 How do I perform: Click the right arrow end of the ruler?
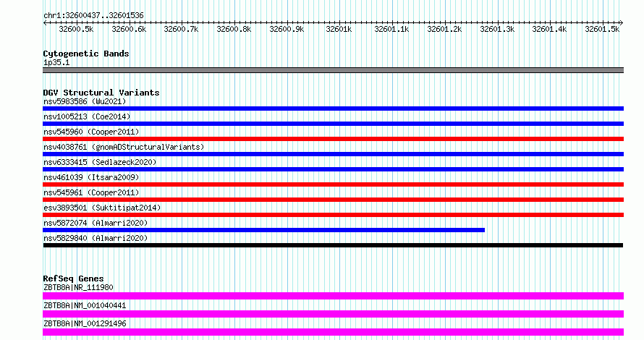point(622,23)
